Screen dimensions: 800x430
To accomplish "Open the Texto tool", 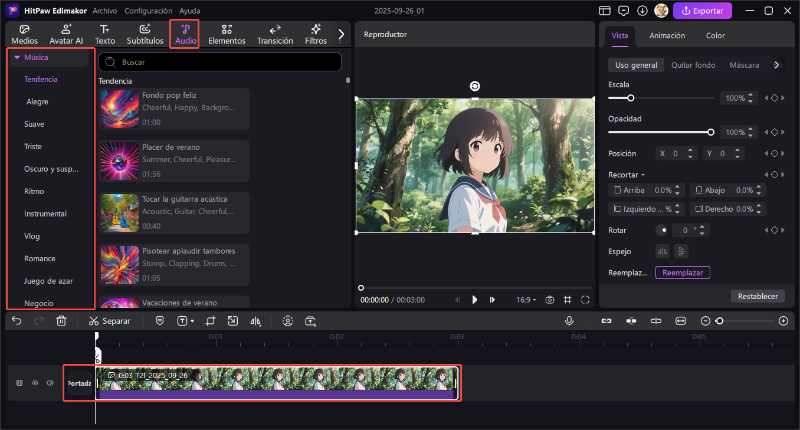I will 105,34.
